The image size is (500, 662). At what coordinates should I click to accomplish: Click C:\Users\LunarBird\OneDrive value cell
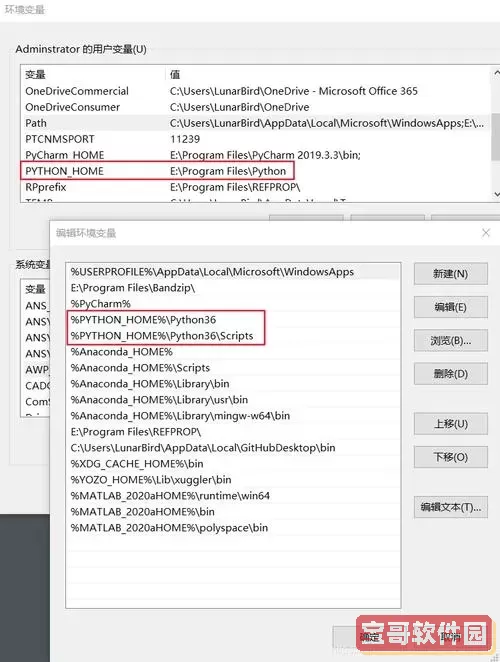[239, 107]
